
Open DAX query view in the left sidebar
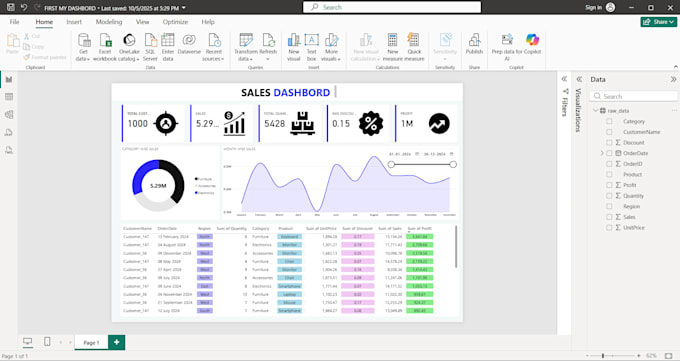click(9, 132)
